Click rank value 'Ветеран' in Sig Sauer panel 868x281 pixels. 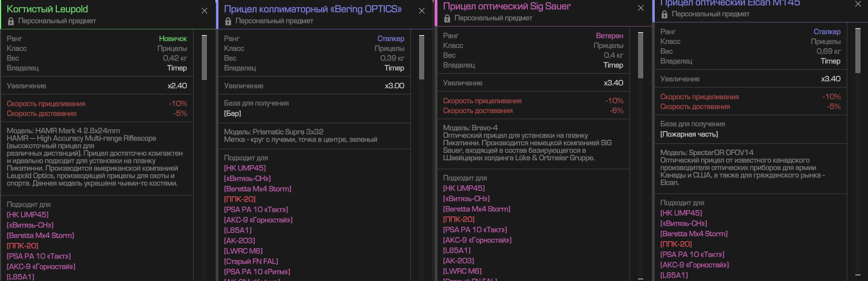(x=609, y=36)
